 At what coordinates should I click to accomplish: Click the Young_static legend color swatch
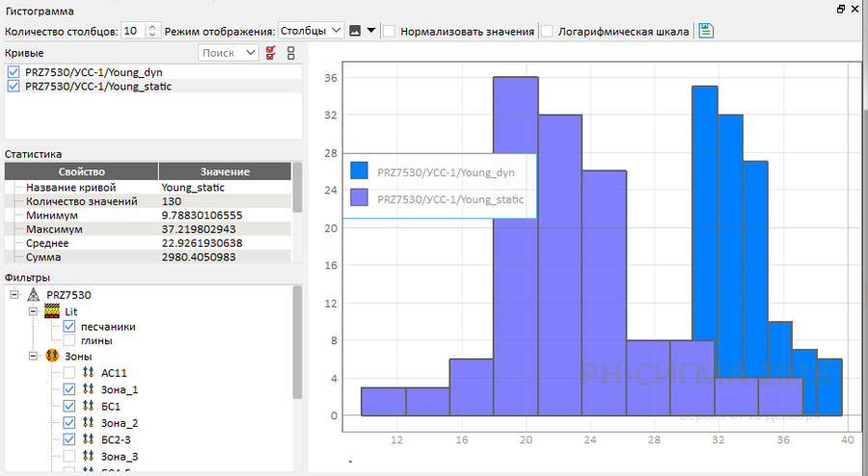tap(360, 199)
